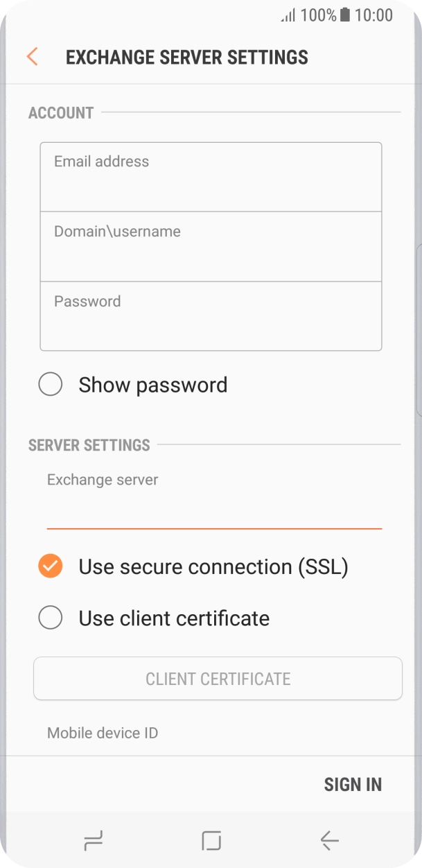Enable Use client certificate
Image resolution: width=422 pixels, height=868 pixels.
(50, 617)
